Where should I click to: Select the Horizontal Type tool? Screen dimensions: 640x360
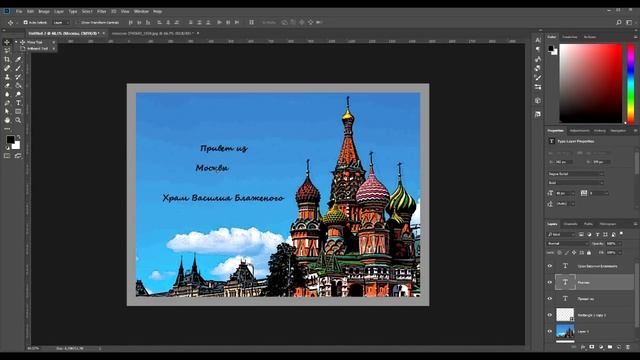pyautogui.click(x=18, y=103)
